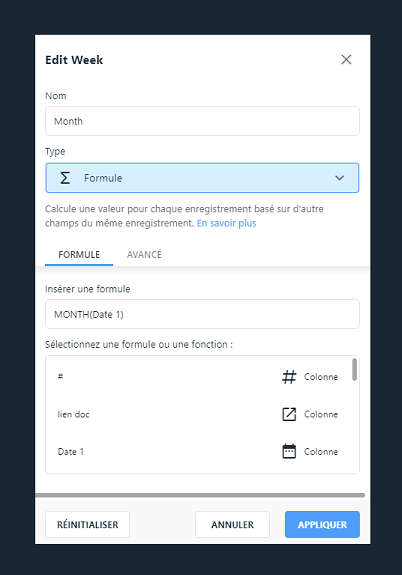Switch to the AVANCÉ tab
Viewport: 402px width, 575px height.
pyautogui.click(x=144, y=254)
